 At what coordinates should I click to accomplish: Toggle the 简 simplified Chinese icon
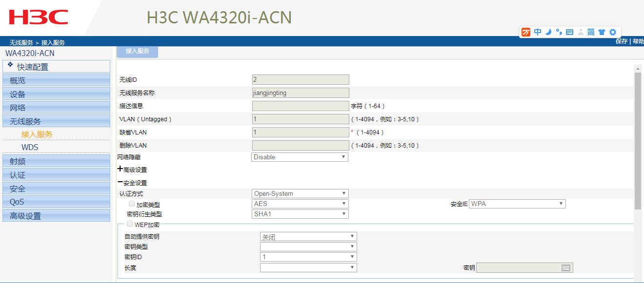591,32
